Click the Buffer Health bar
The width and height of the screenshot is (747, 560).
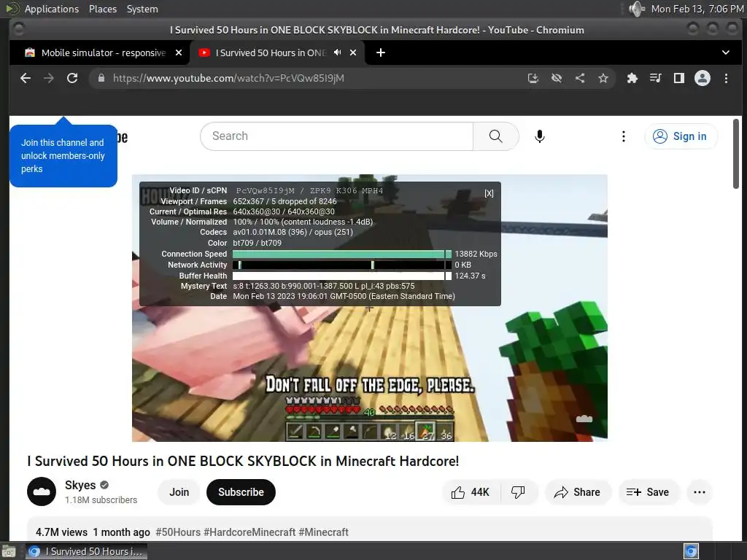coord(341,276)
